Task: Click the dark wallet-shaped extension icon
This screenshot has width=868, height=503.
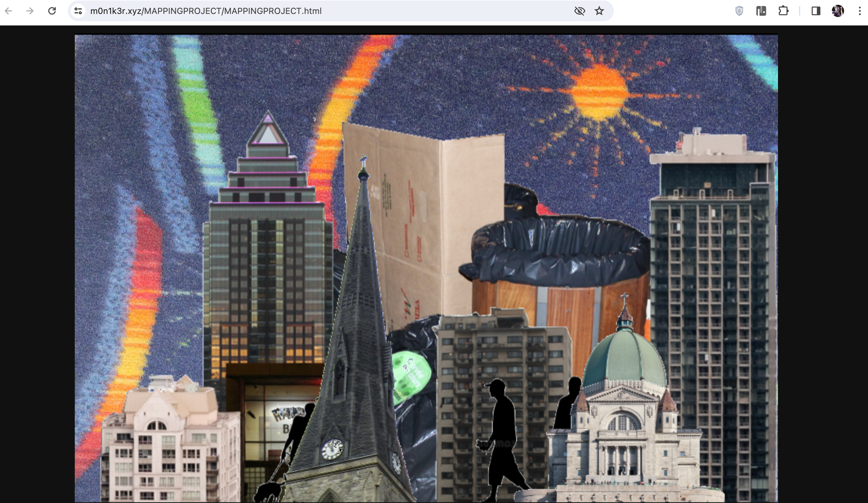Action: (761, 11)
